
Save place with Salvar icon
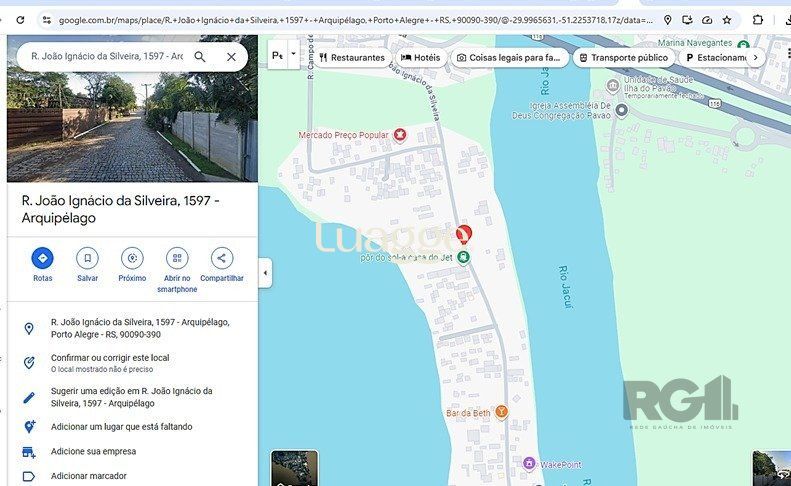[87, 258]
